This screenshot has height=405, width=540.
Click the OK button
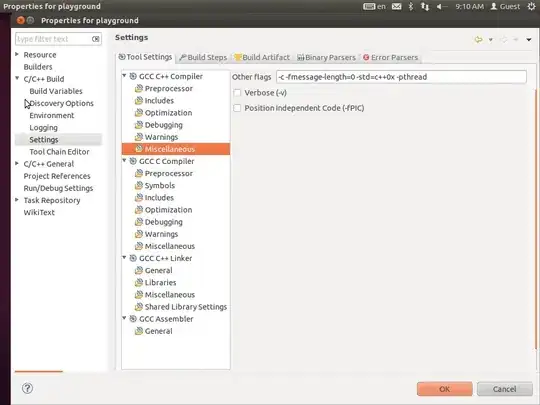pos(445,389)
